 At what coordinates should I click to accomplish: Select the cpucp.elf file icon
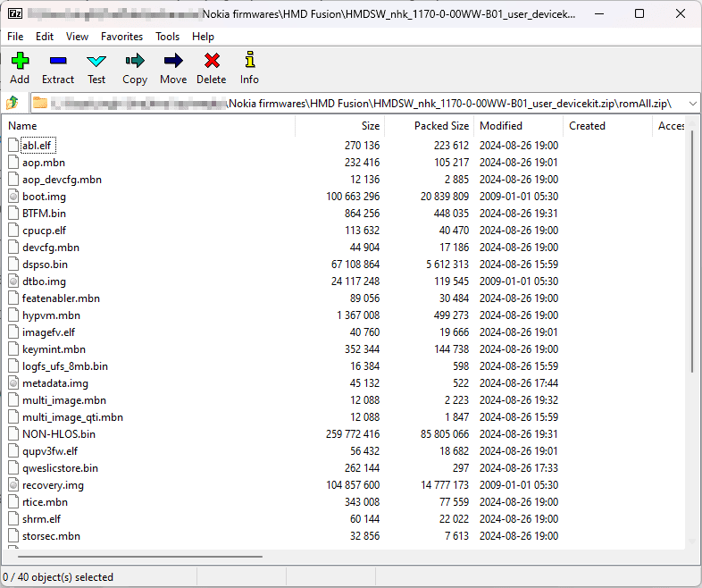pyautogui.click(x=14, y=231)
